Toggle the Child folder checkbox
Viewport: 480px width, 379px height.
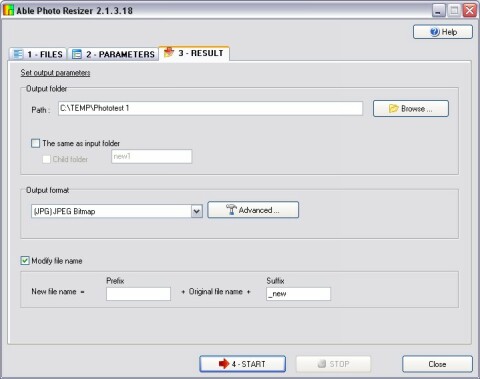[x=46, y=159]
